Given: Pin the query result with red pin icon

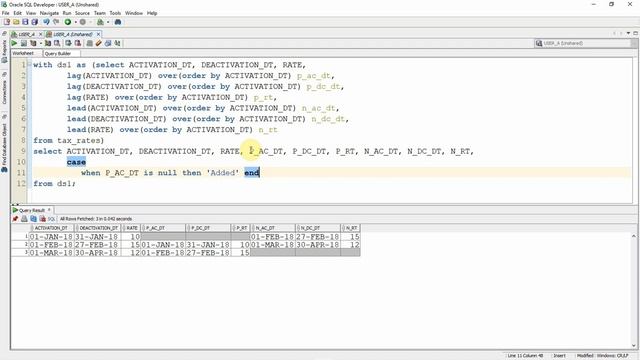Looking at the screenshot, I should [15, 219].
